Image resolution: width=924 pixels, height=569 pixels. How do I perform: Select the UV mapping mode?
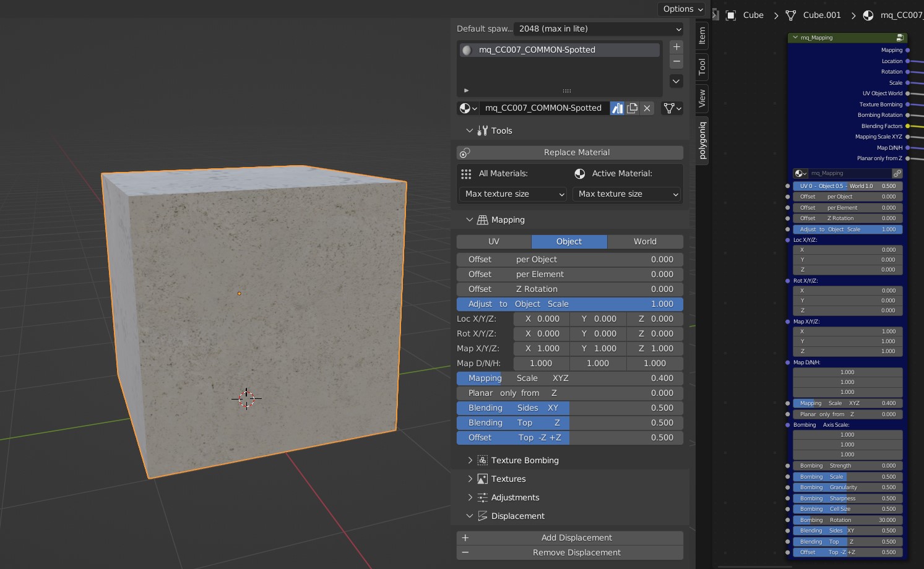click(x=493, y=242)
